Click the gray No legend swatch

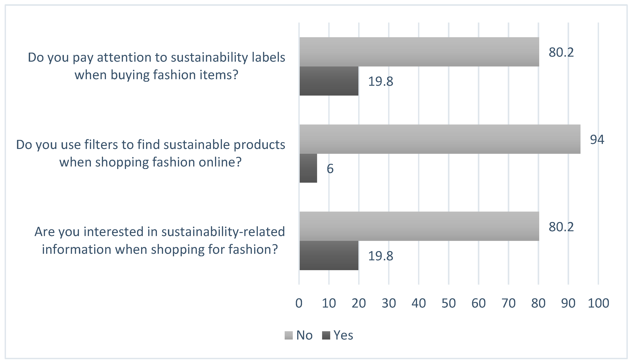(289, 335)
